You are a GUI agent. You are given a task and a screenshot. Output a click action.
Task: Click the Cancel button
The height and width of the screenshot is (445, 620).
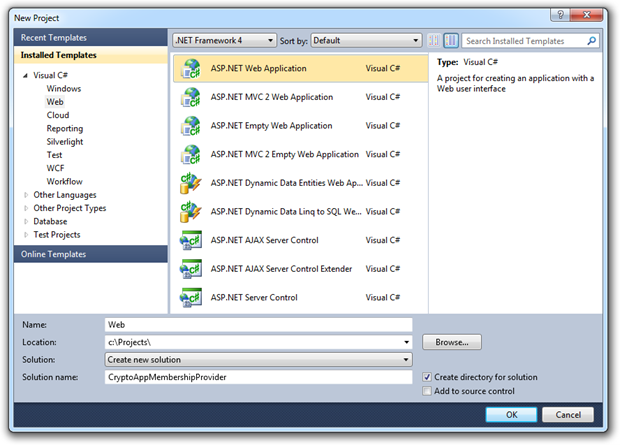click(x=568, y=415)
